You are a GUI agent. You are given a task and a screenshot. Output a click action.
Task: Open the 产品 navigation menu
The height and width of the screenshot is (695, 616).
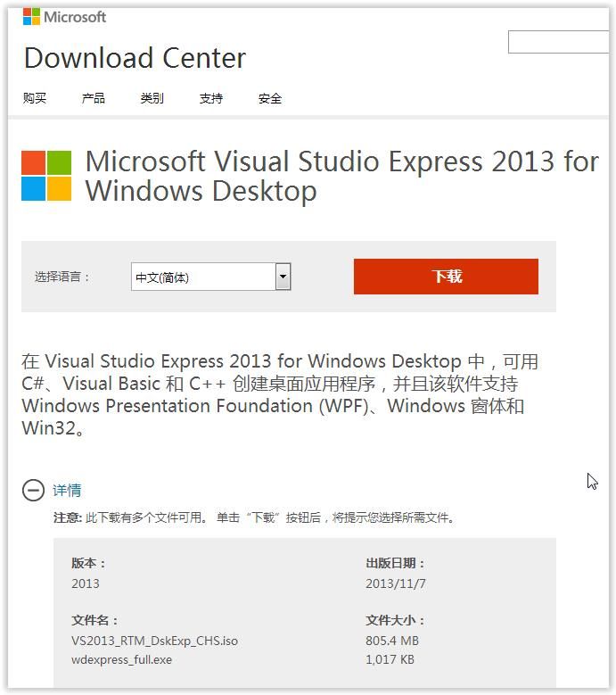[94, 98]
